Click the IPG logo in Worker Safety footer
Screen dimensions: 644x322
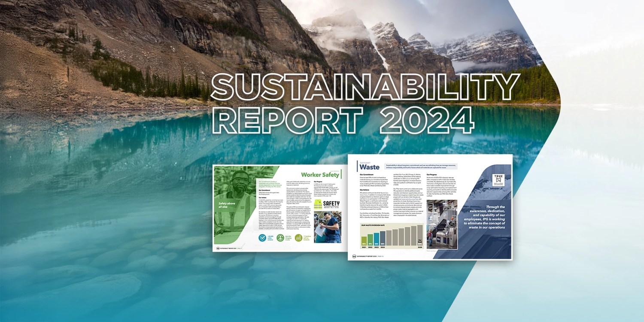(x=218, y=249)
